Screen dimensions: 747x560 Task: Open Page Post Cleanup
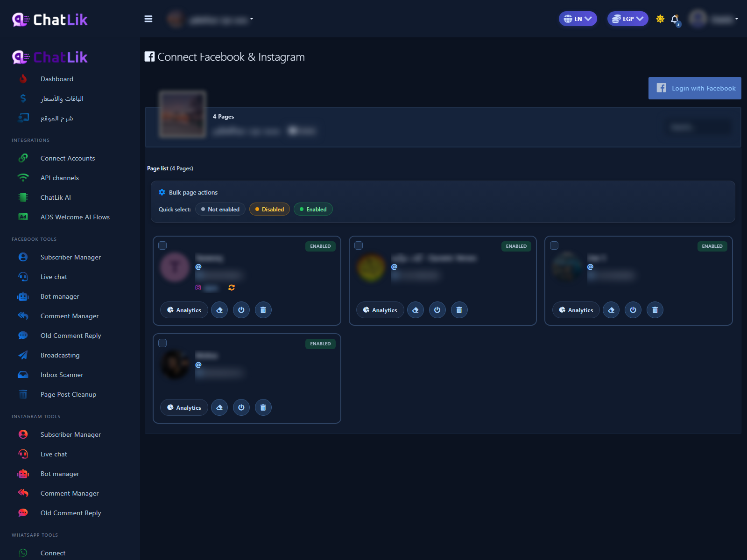68,394
